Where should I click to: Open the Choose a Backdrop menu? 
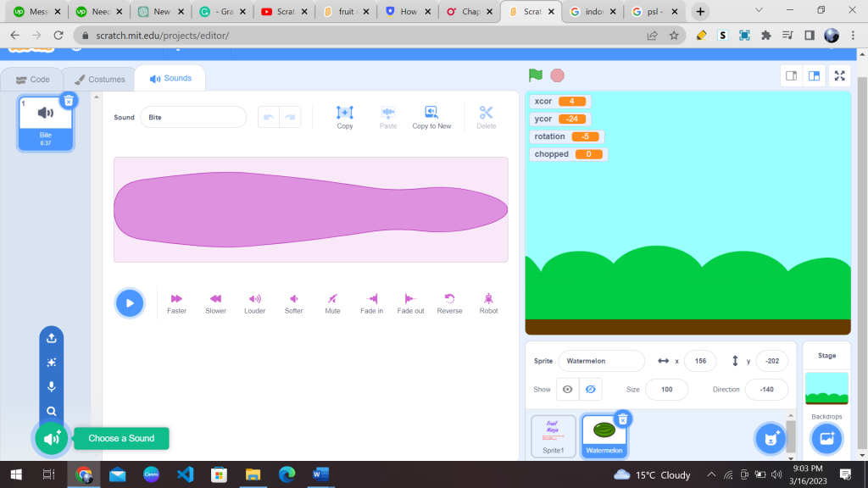(826, 438)
